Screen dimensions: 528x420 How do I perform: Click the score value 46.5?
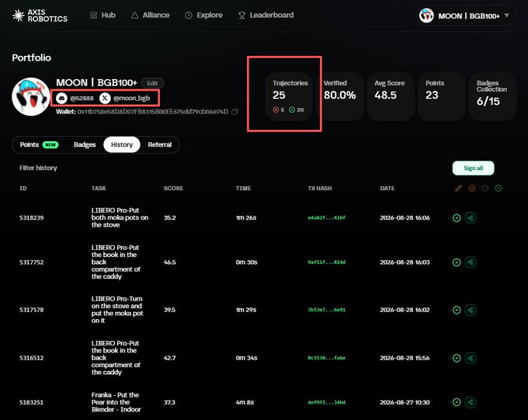(170, 262)
